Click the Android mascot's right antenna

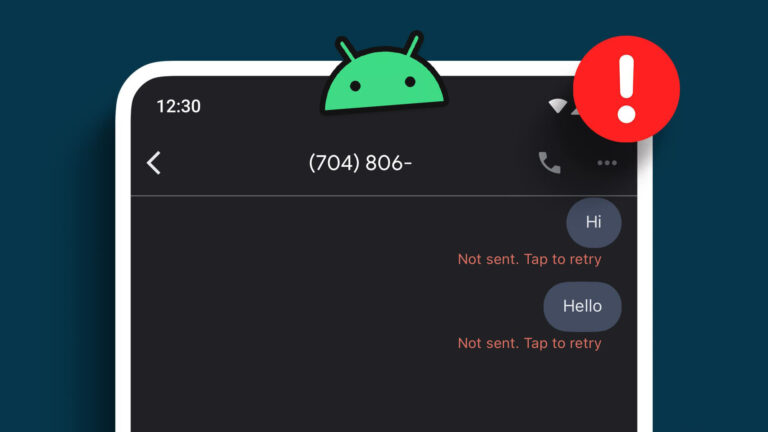(414, 44)
